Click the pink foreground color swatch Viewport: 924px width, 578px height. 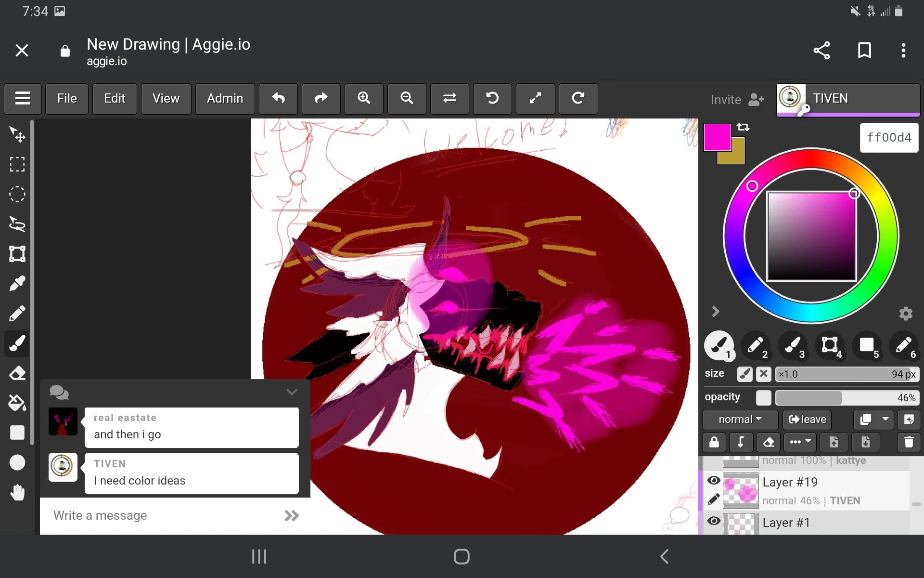tap(717, 138)
